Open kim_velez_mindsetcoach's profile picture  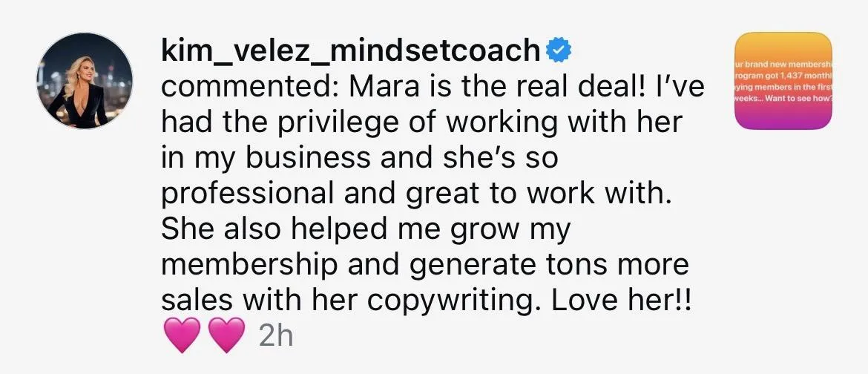[x=84, y=81]
